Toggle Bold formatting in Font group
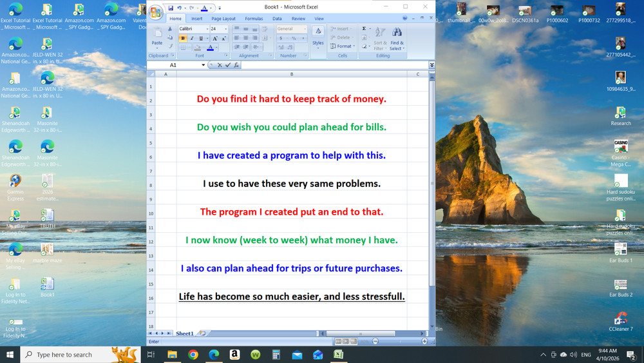The width and height of the screenshot is (644, 363). coord(183,38)
